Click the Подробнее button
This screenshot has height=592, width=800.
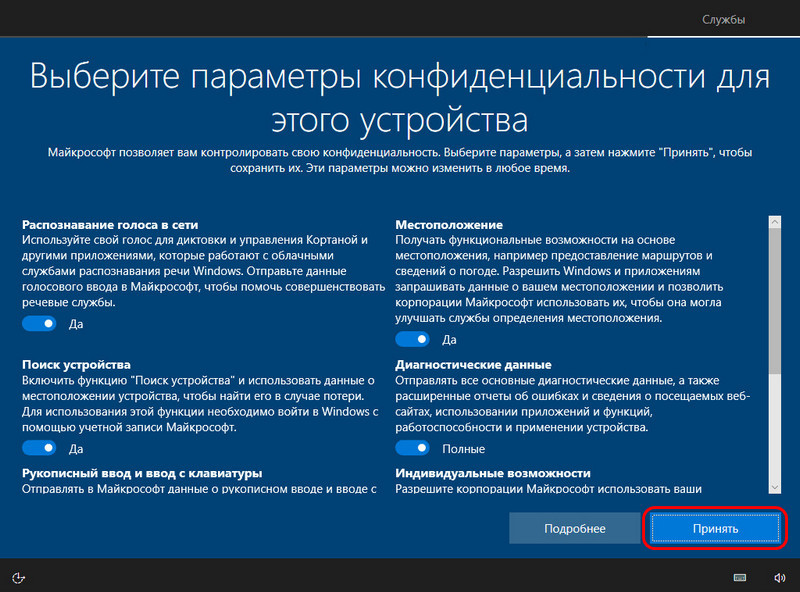574,528
